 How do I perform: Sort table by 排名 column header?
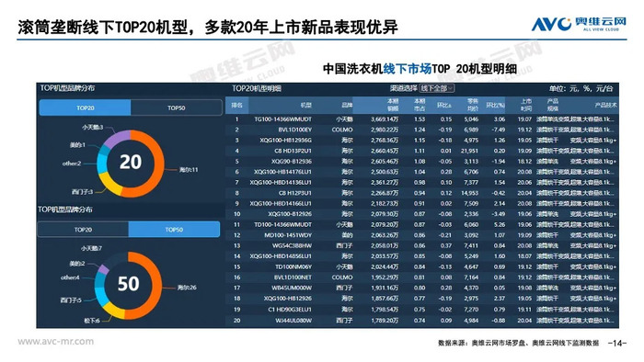tap(237, 105)
